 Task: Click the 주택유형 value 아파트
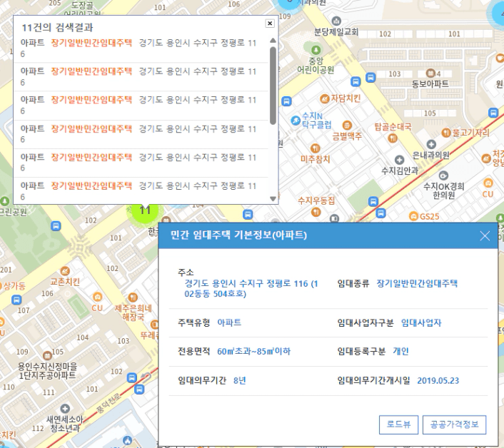[229, 322]
